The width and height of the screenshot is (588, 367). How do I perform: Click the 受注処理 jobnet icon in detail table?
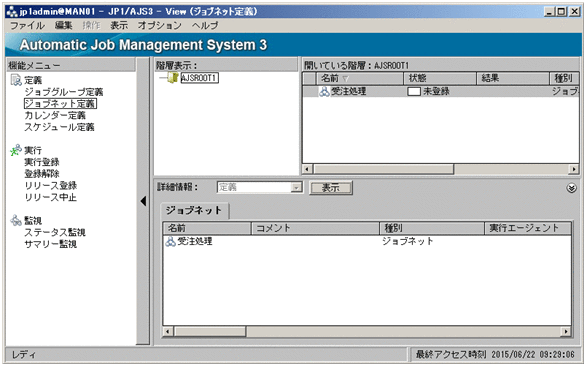(171, 241)
